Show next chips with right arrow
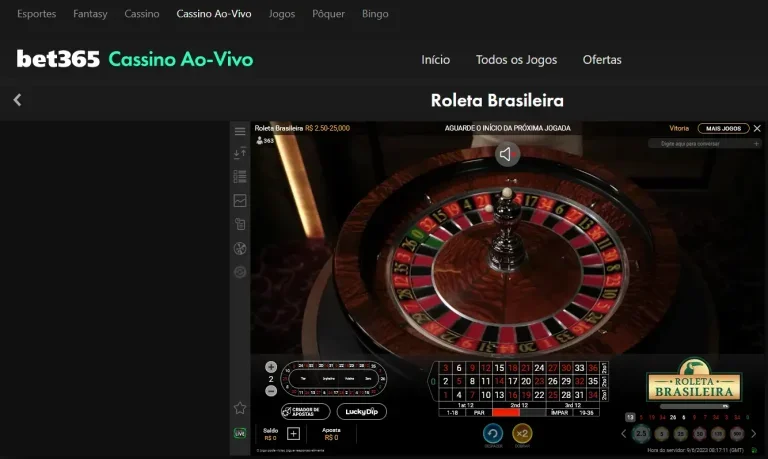Screen dimensions: 768x459 (754, 434)
